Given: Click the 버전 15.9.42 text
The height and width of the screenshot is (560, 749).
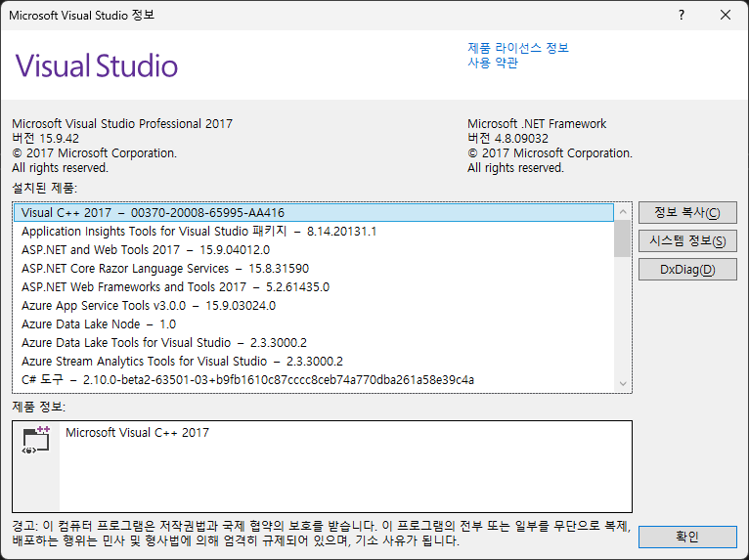Looking at the screenshot, I should click(x=45, y=139).
